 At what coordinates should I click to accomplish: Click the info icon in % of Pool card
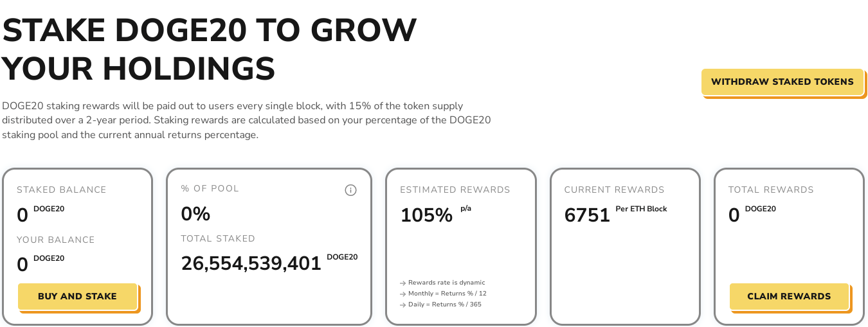point(350,190)
